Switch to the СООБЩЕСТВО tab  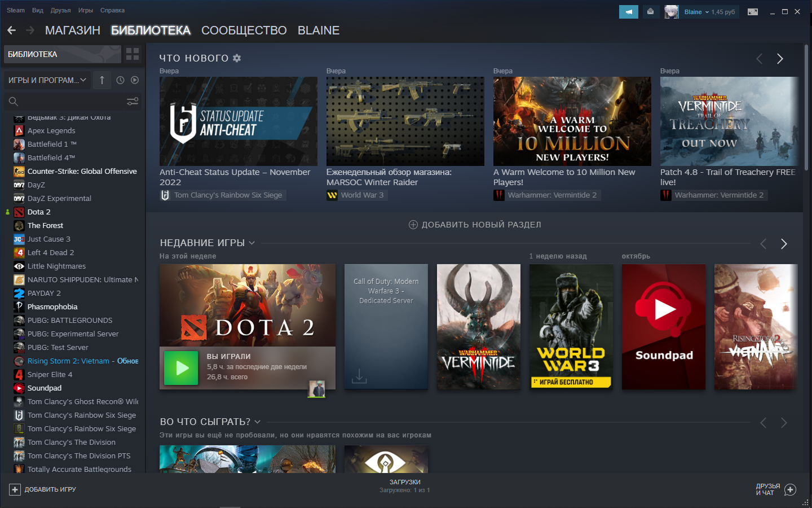[244, 30]
